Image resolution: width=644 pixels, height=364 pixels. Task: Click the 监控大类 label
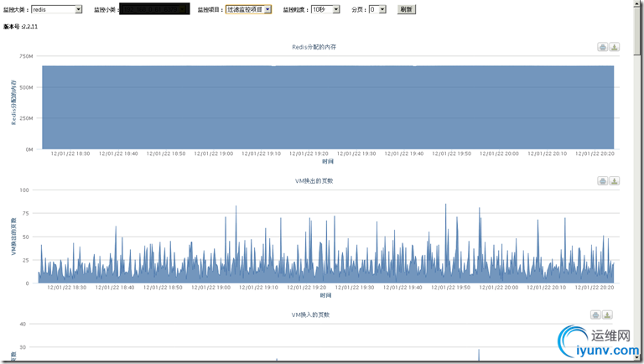click(16, 9)
